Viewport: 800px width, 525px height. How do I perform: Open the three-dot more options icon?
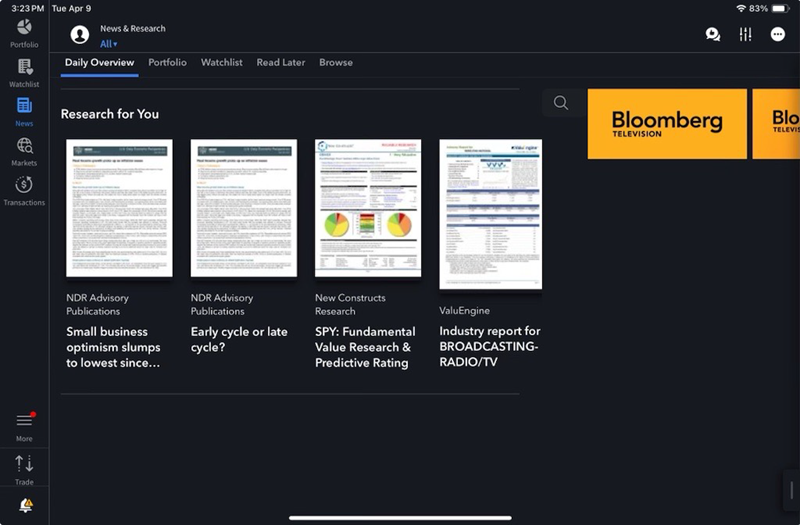778,34
